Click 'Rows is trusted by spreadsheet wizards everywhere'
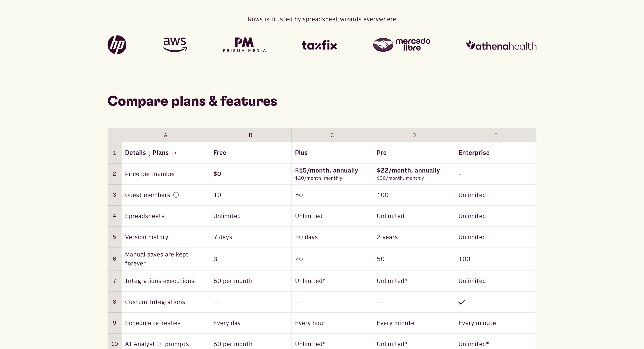Screen dimensions: 644x349 click(x=322, y=19)
